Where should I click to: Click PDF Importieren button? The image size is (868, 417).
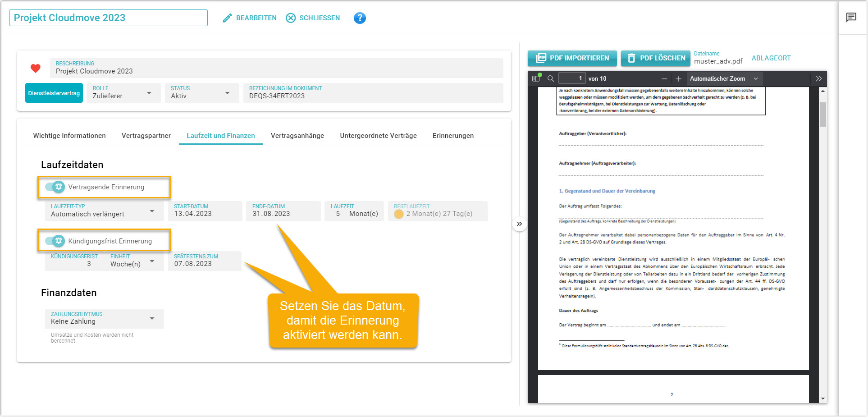[x=572, y=58]
